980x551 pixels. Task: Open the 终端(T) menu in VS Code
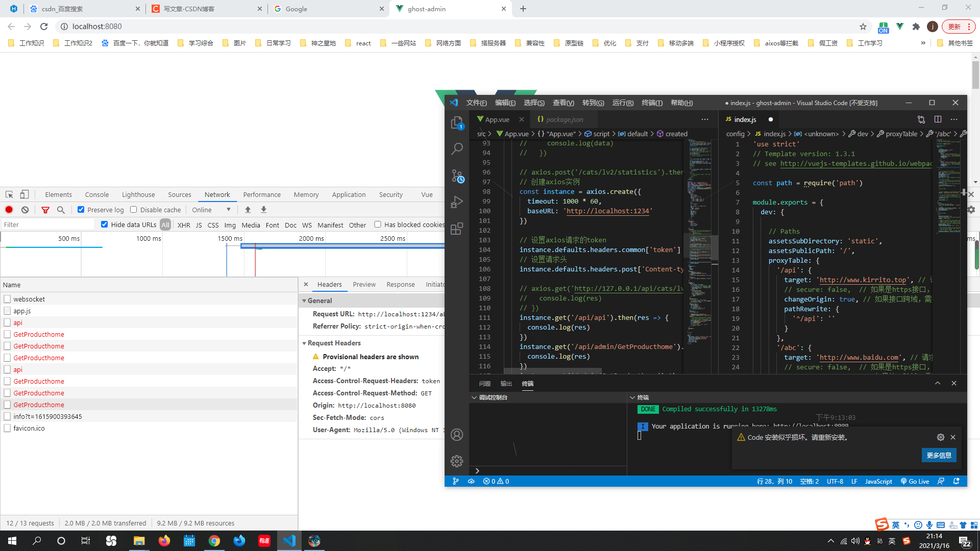pos(651,103)
